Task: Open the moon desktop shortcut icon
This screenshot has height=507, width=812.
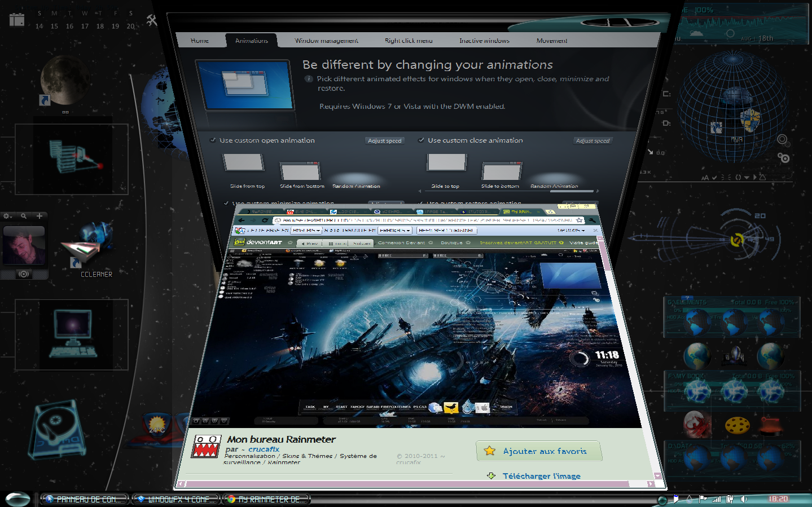Action: pyautogui.click(x=65, y=80)
